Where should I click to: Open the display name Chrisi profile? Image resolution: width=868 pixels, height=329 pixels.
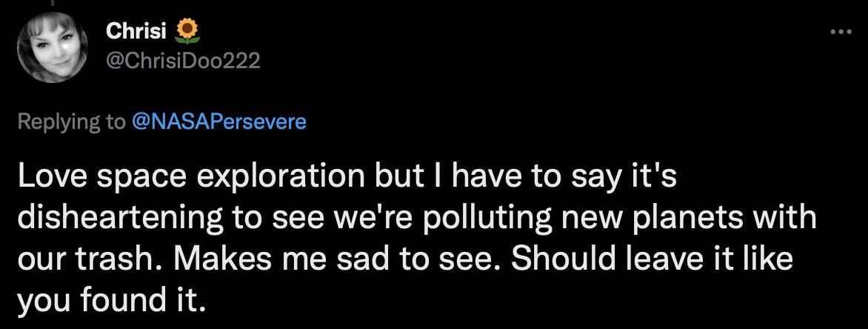(x=137, y=31)
